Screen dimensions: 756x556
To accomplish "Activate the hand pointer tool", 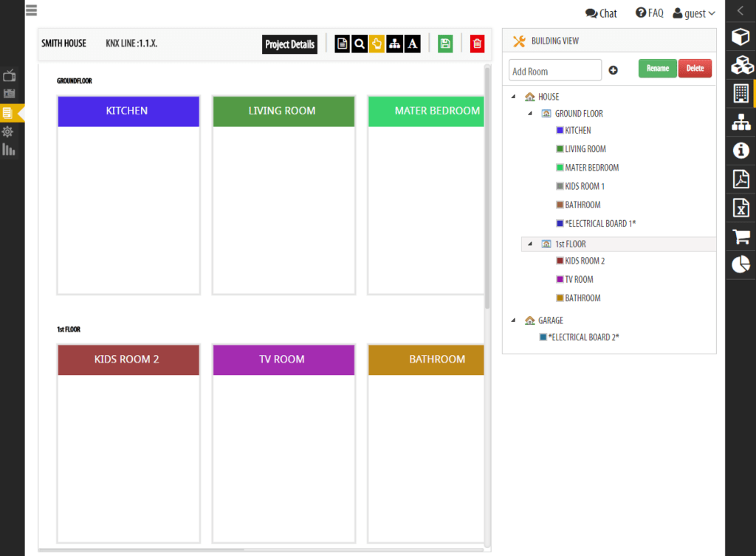I will [x=377, y=44].
